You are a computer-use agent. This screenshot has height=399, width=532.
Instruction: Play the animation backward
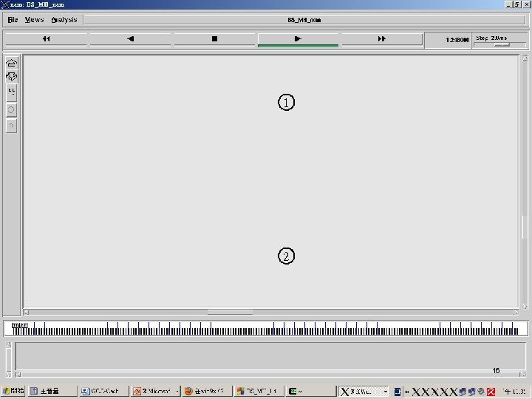click(x=130, y=39)
